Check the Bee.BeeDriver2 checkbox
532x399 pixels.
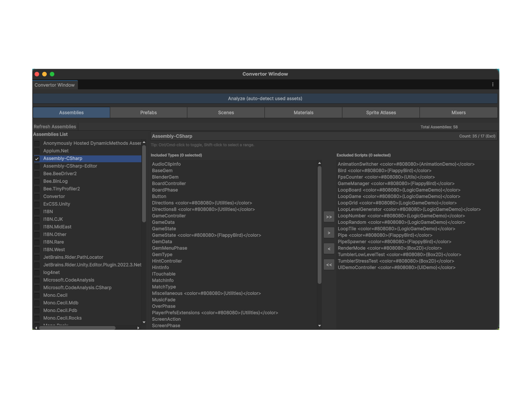(37, 174)
